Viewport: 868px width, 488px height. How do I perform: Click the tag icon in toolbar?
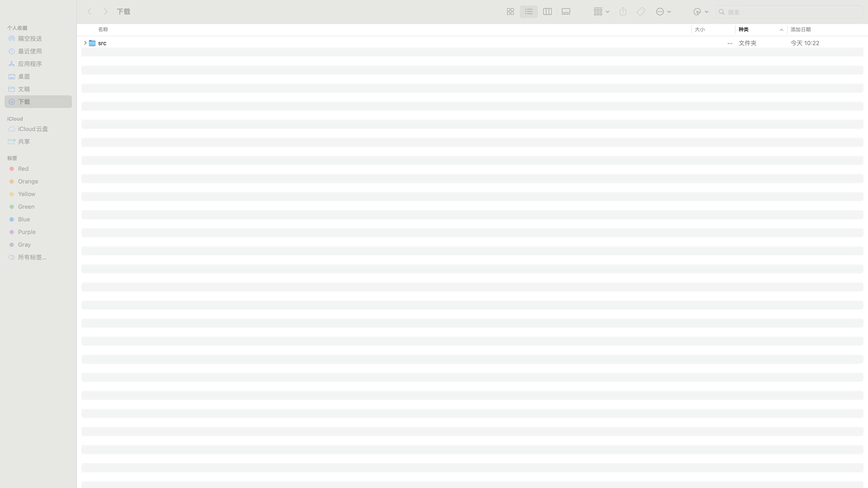(x=641, y=12)
